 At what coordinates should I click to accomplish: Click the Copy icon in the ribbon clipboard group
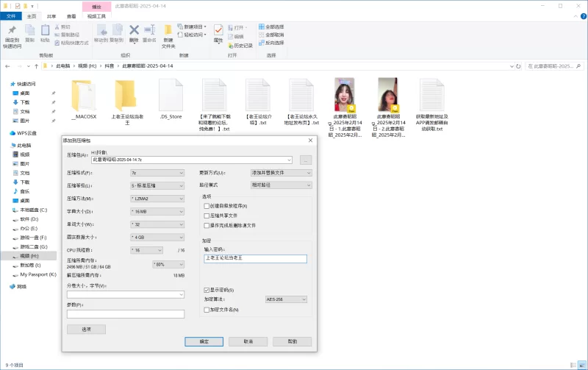pyautogui.click(x=29, y=31)
